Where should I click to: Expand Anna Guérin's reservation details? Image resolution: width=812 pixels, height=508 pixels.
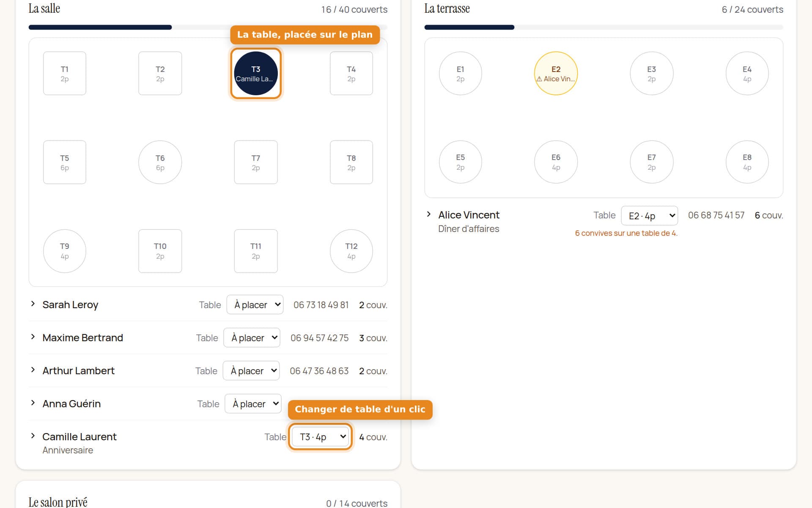click(x=33, y=403)
